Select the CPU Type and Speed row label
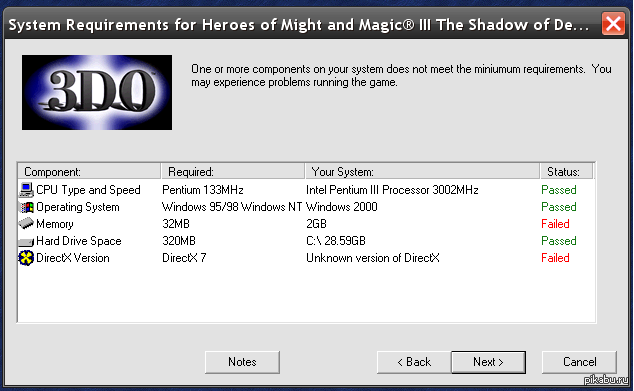 pyautogui.click(x=88, y=190)
